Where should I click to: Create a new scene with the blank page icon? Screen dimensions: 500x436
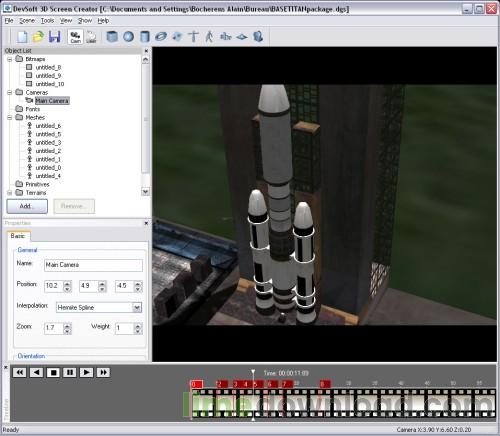[22, 36]
